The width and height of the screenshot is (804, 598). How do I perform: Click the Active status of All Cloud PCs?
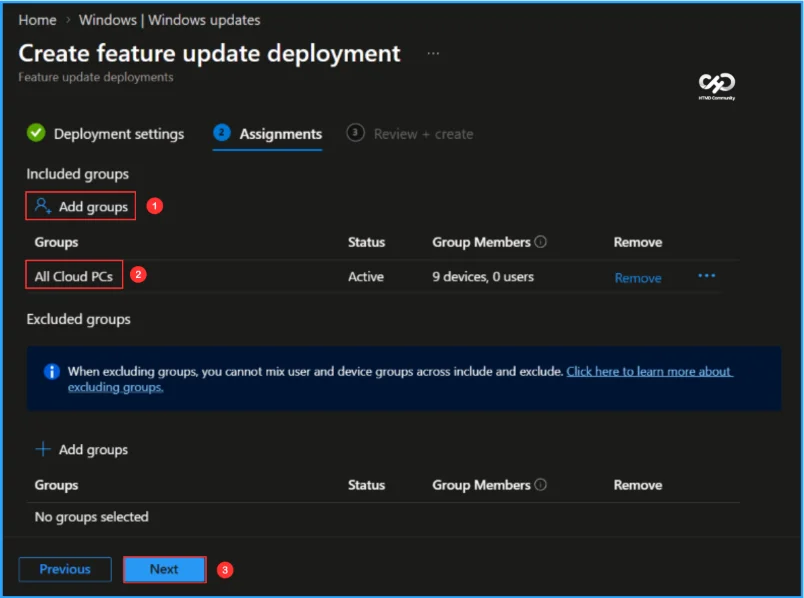(x=366, y=276)
